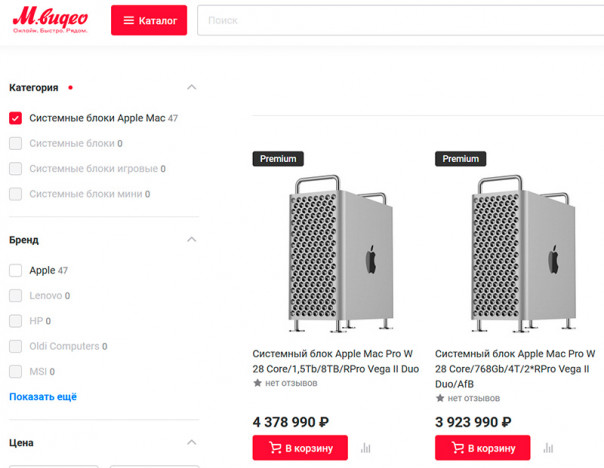Image resolution: width=604 pixels, height=468 pixels.
Task: Focus the search input field
Action: coord(400,20)
